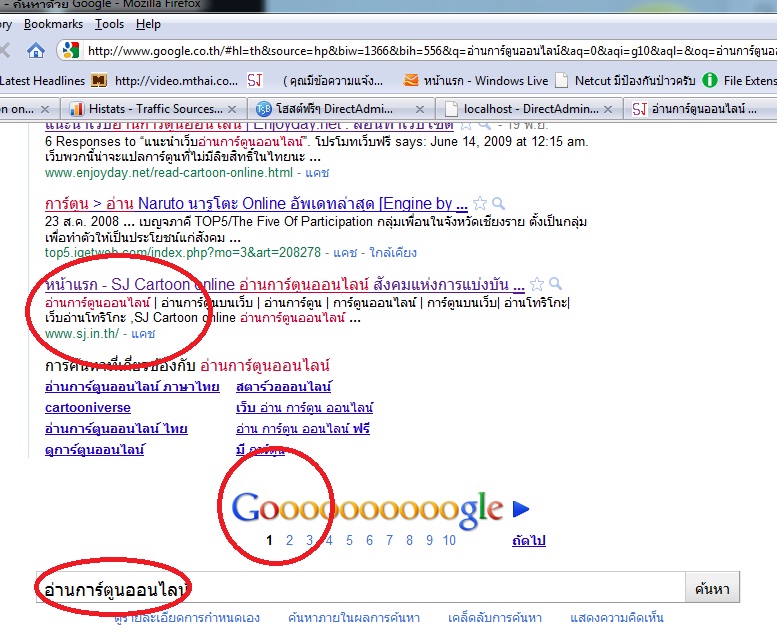Open the Latest Headlines bookmark

pos(42,81)
